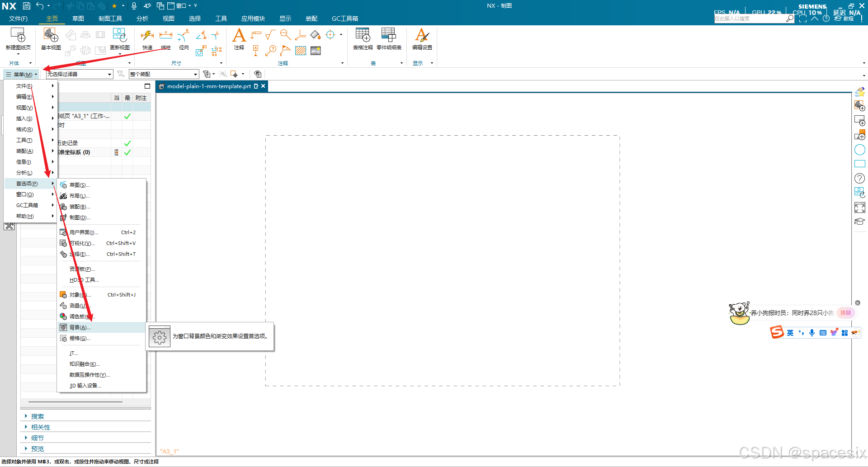This screenshot has height=467, width=868.
Task: Insert an image using the picture icon
Action: [x=316, y=51]
